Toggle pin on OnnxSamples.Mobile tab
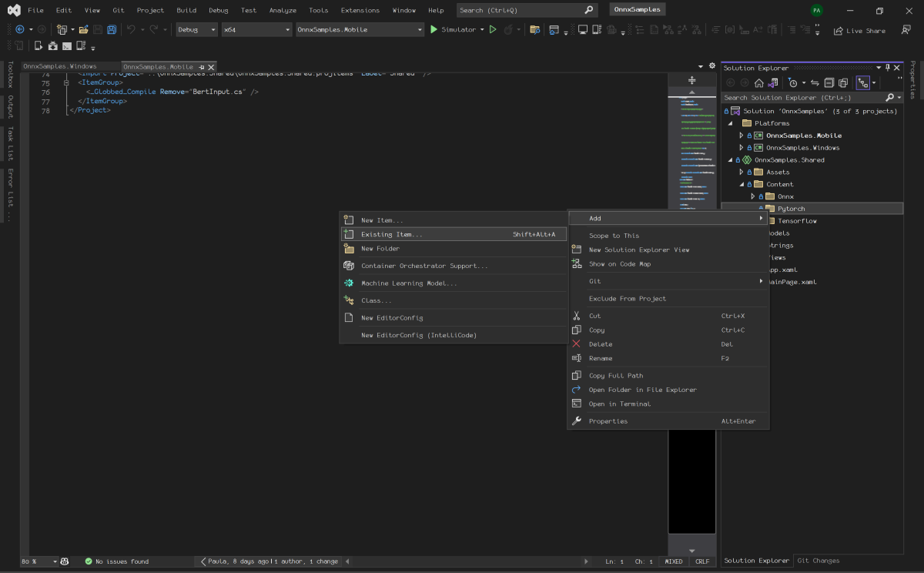Viewport: 924px width, 573px height. pos(202,67)
